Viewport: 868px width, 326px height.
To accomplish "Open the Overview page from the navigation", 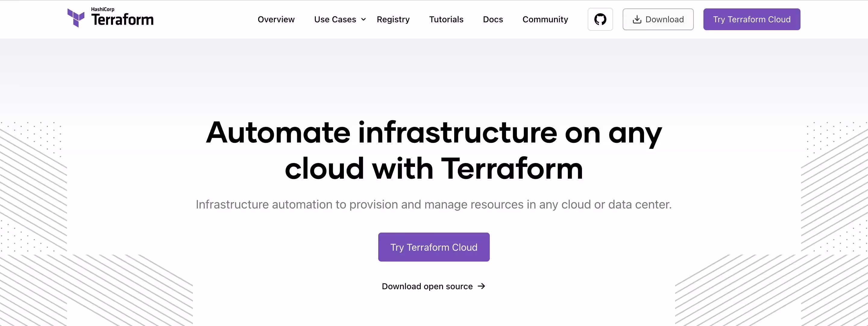I will (276, 19).
